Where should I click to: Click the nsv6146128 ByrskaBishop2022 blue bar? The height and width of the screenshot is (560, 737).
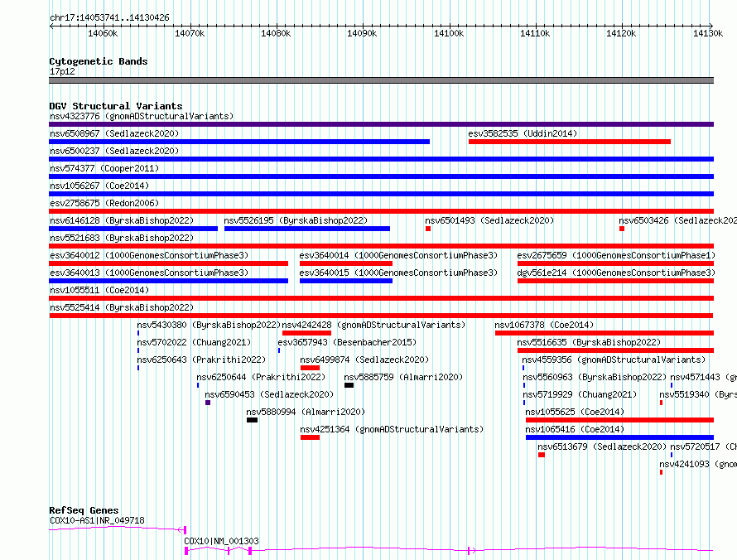[x=133, y=229]
